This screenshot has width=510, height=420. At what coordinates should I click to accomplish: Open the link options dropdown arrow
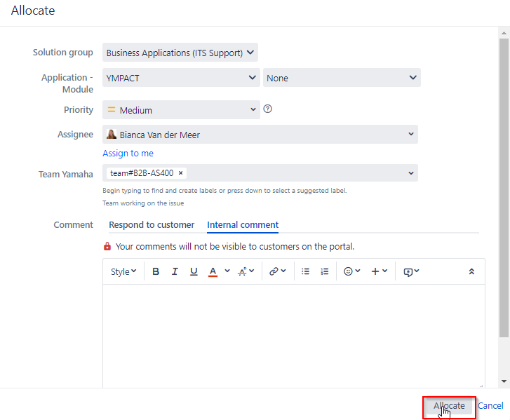click(x=283, y=271)
